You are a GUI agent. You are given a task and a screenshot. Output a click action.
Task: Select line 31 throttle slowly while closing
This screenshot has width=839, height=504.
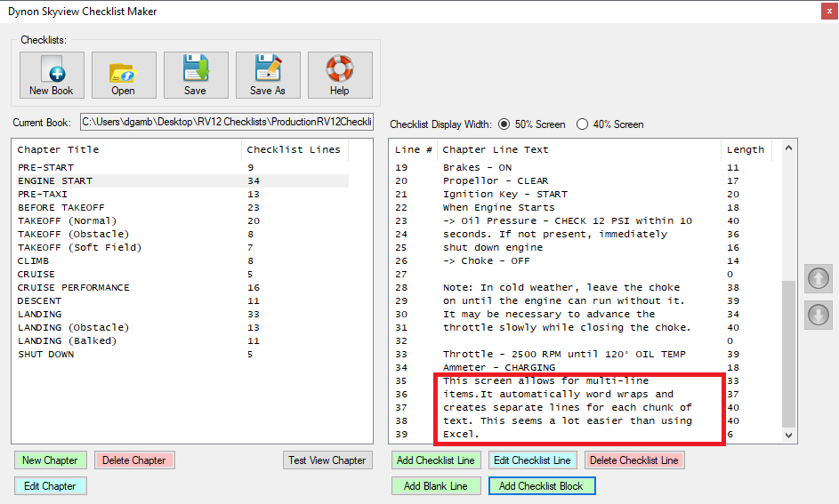583,328
